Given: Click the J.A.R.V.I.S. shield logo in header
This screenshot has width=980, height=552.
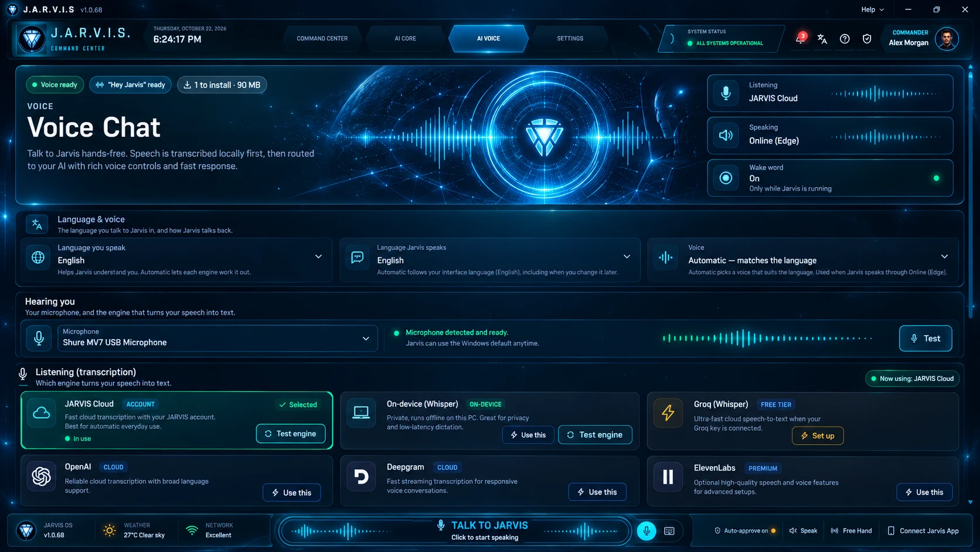Looking at the screenshot, I should pos(32,39).
